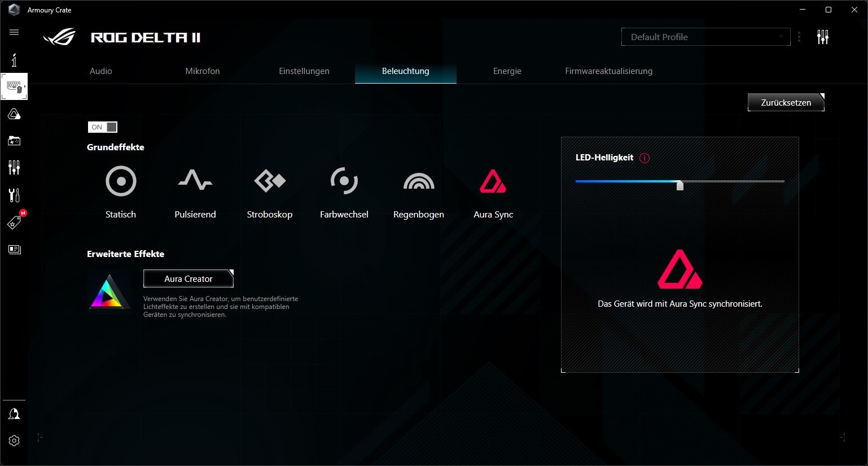Select the Statisch lighting effect icon
This screenshot has width=868, height=466.
click(x=121, y=181)
